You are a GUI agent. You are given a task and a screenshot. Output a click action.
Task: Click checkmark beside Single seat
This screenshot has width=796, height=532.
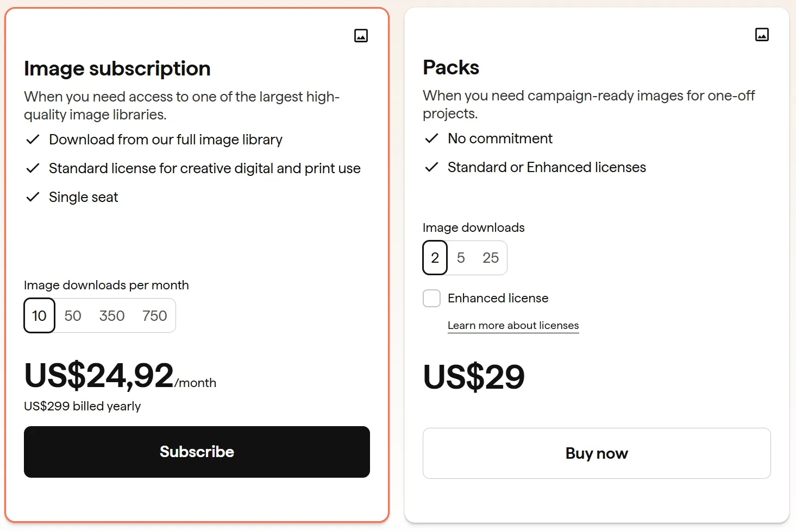click(x=33, y=197)
